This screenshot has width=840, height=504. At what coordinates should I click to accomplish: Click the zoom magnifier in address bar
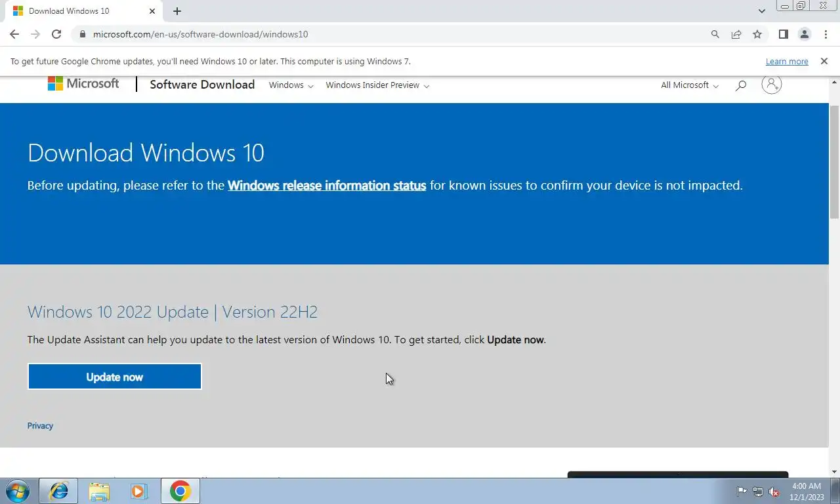pyautogui.click(x=715, y=34)
